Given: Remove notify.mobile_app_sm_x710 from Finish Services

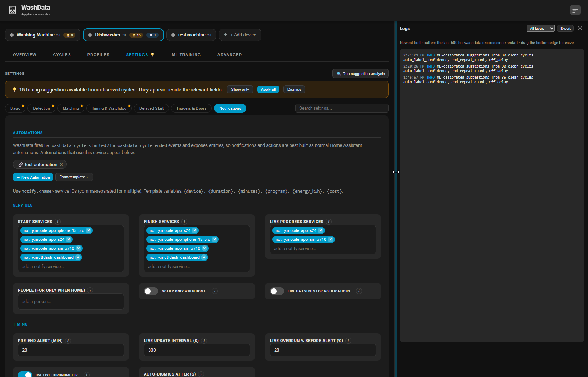Looking at the screenshot, I should (x=205, y=248).
